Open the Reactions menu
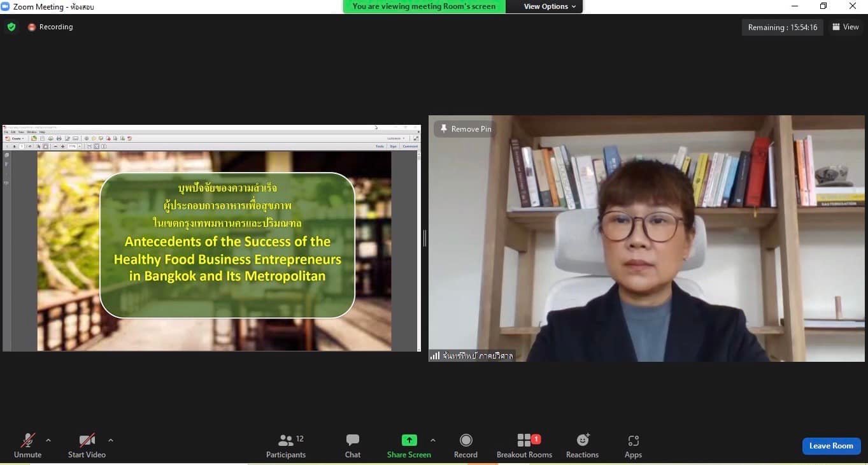Viewport: 868px width, 465px height. [582, 445]
